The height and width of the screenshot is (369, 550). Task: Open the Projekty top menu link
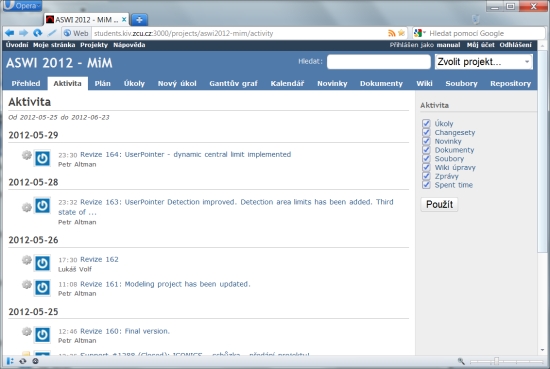(94, 45)
